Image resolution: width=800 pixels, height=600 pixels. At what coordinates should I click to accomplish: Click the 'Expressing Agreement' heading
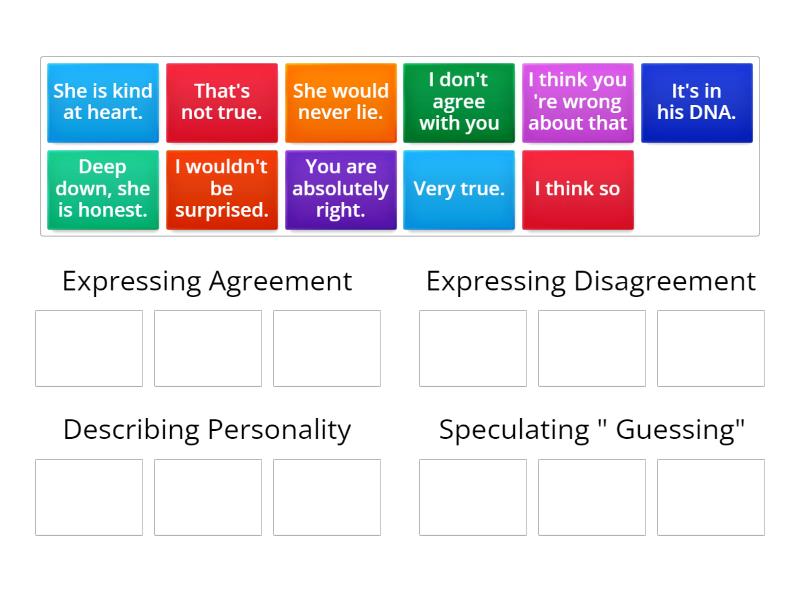coord(207,281)
